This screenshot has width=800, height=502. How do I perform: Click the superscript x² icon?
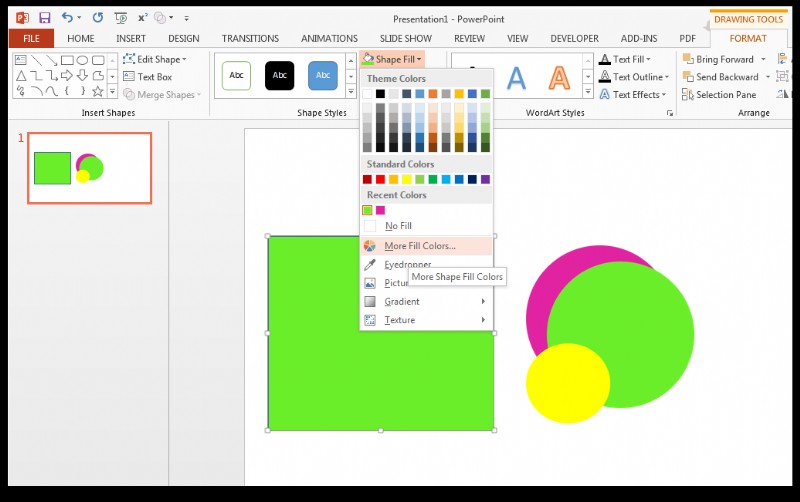point(142,18)
